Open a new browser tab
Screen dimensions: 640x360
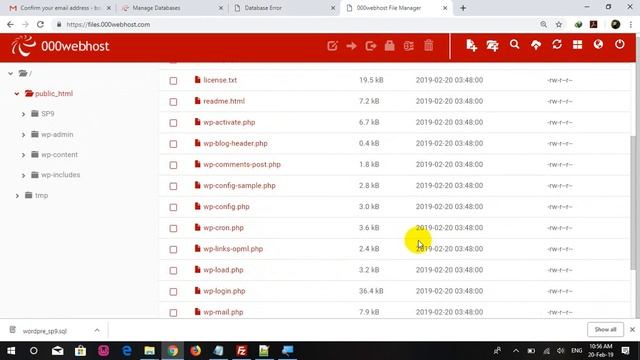pyautogui.click(x=463, y=8)
